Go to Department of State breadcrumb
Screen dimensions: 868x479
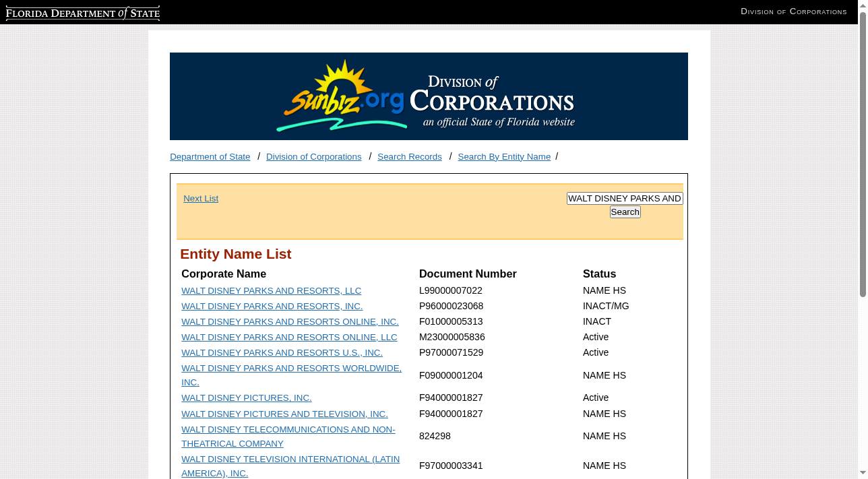point(210,157)
